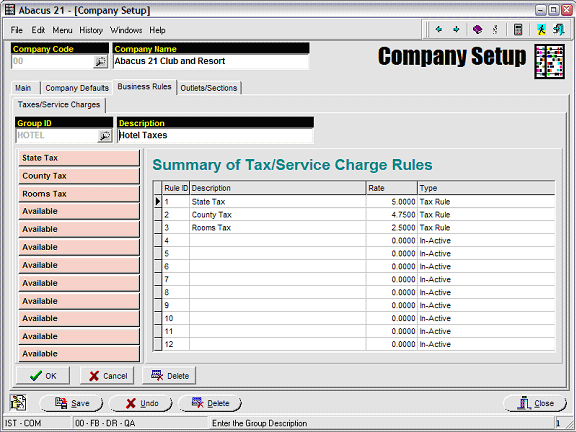The width and height of the screenshot is (576, 432).
Task: Click the Group ID field showing HOTEL
Action: click(x=57, y=136)
